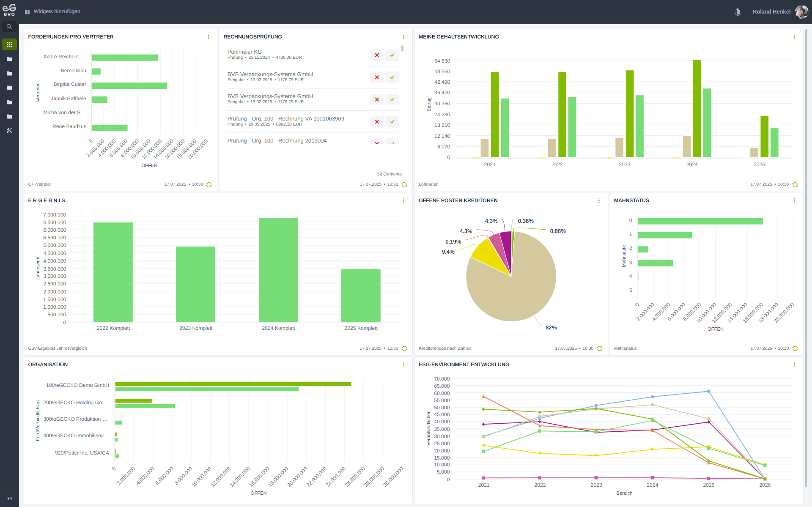This screenshot has width=812, height=507.
Task: Select Mahnstufe 0 bar
Action: pyautogui.click(x=700, y=221)
